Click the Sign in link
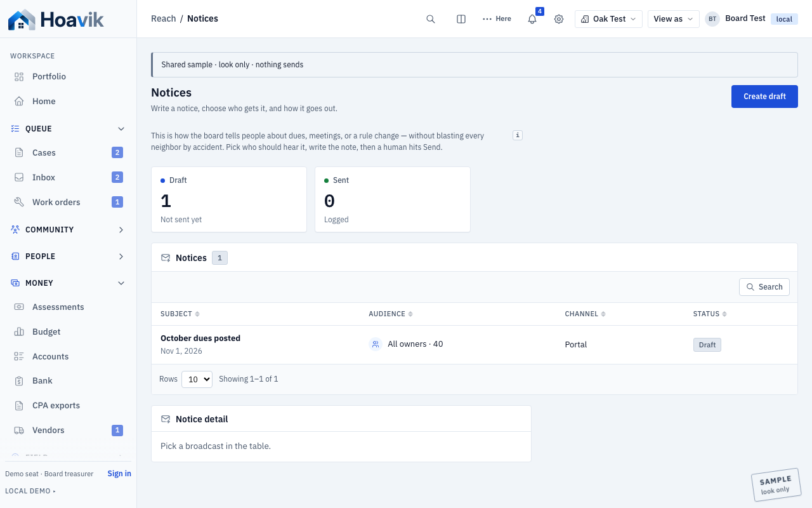Screen dimensions: 812x508 [119, 474]
